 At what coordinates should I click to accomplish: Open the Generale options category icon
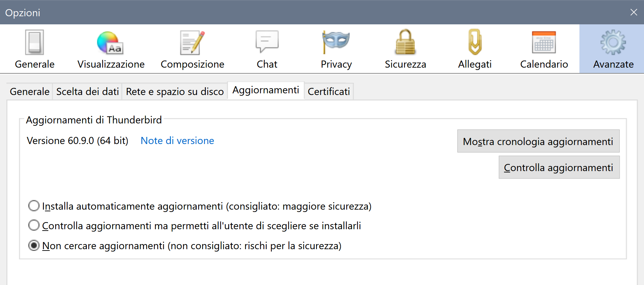34,49
